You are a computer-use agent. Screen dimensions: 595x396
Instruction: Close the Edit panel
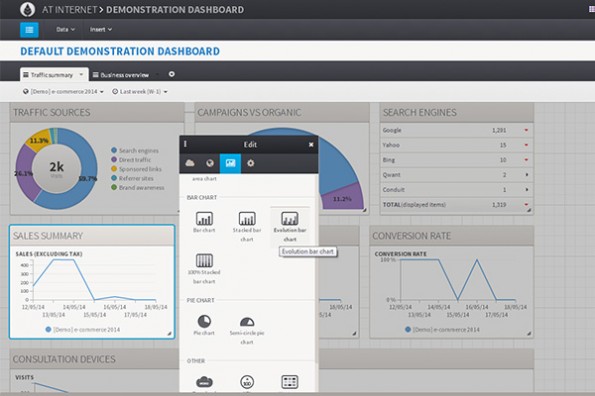[x=311, y=145]
